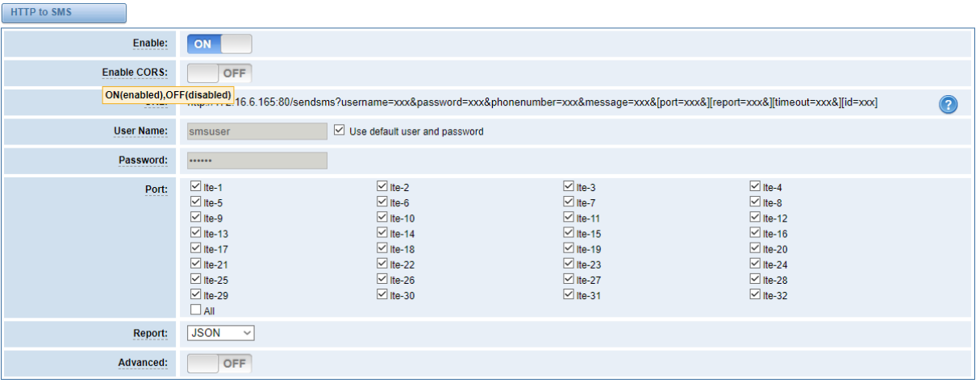The height and width of the screenshot is (383, 980).
Task: Uncheck port lte-28
Action: [x=756, y=278]
